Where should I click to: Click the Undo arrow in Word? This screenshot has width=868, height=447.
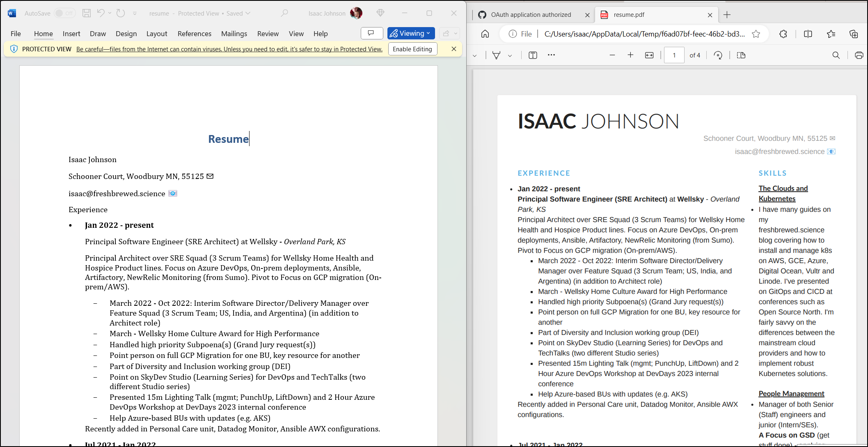101,13
